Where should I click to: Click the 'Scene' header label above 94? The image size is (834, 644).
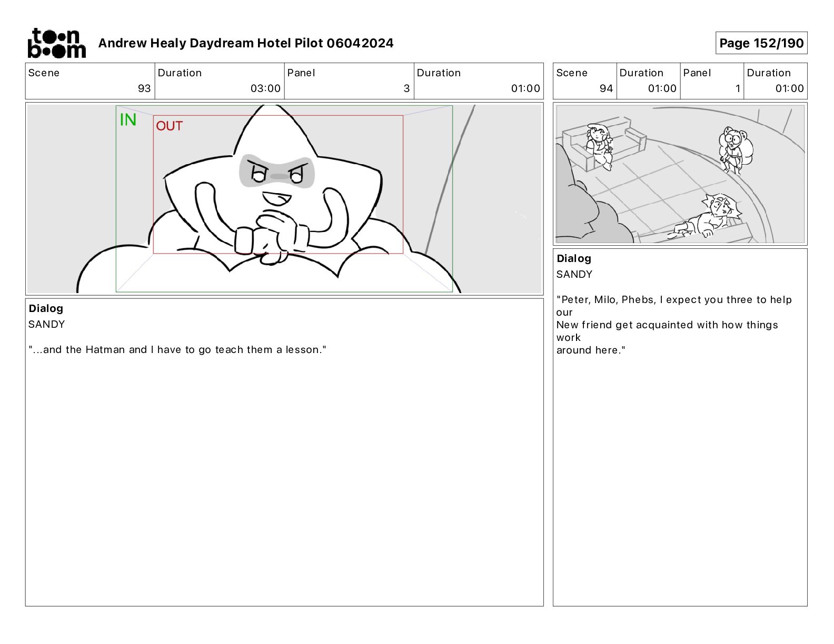pos(572,73)
